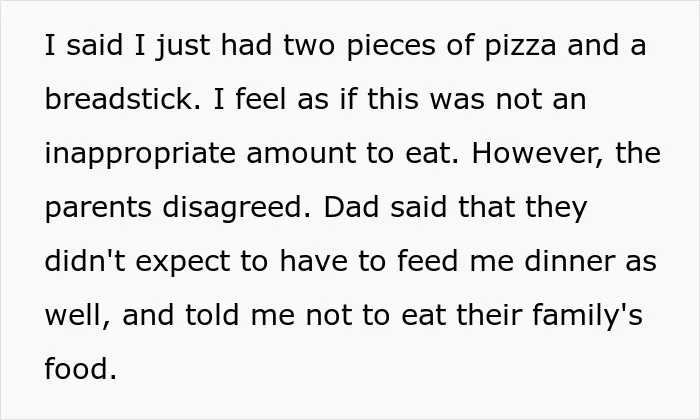This screenshot has width=700, height=420.
Task: Click the word "told" in sixth line
Action: click(x=212, y=314)
